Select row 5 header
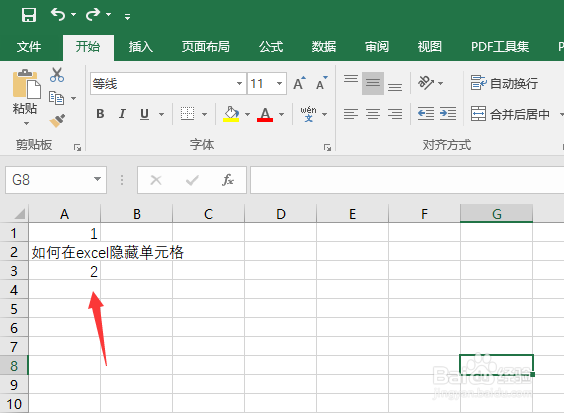 [x=14, y=309]
